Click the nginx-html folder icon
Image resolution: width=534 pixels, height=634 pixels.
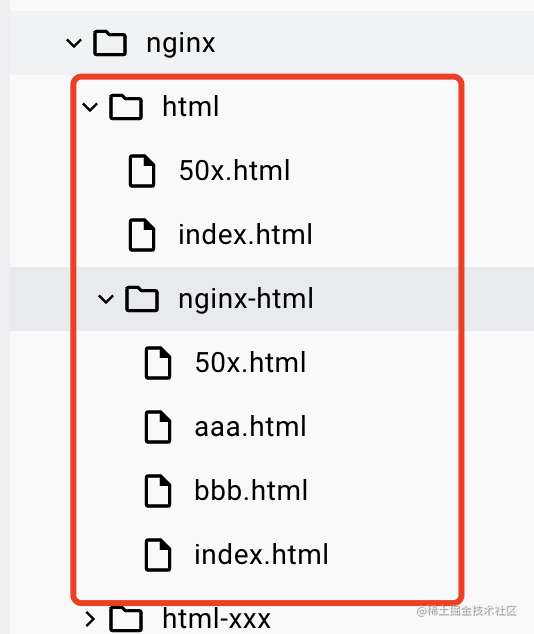(x=141, y=299)
